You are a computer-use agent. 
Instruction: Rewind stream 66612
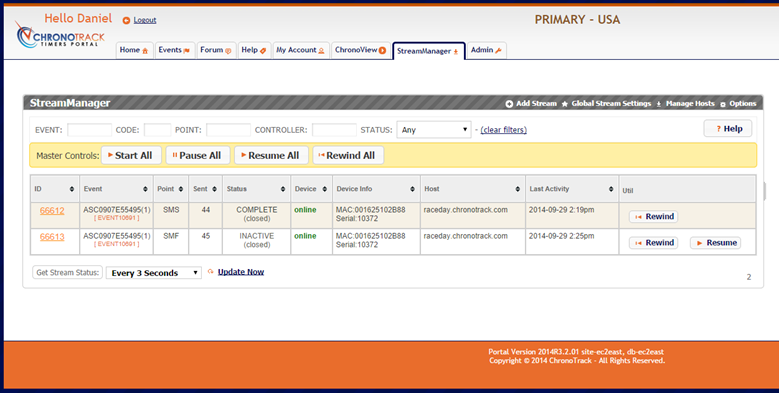[654, 217]
